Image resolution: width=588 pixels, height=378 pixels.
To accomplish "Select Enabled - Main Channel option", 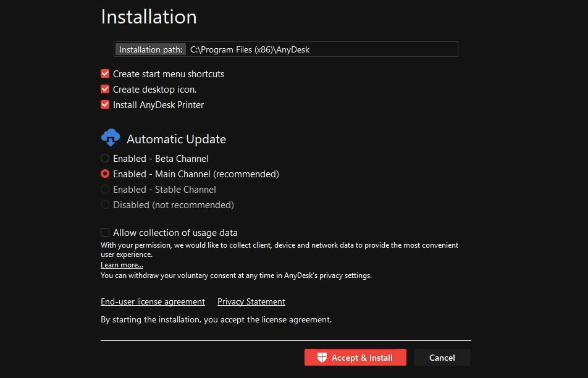I will pyautogui.click(x=105, y=174).
